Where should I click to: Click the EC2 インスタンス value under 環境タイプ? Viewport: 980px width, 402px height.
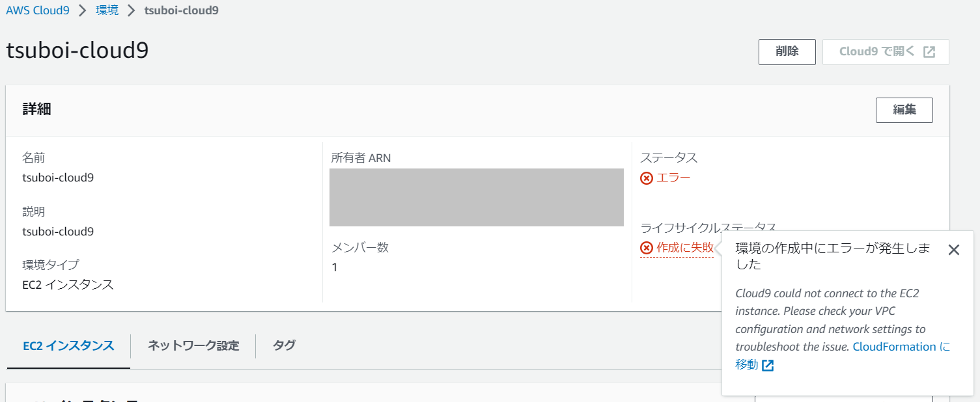(x=68, y=285)
